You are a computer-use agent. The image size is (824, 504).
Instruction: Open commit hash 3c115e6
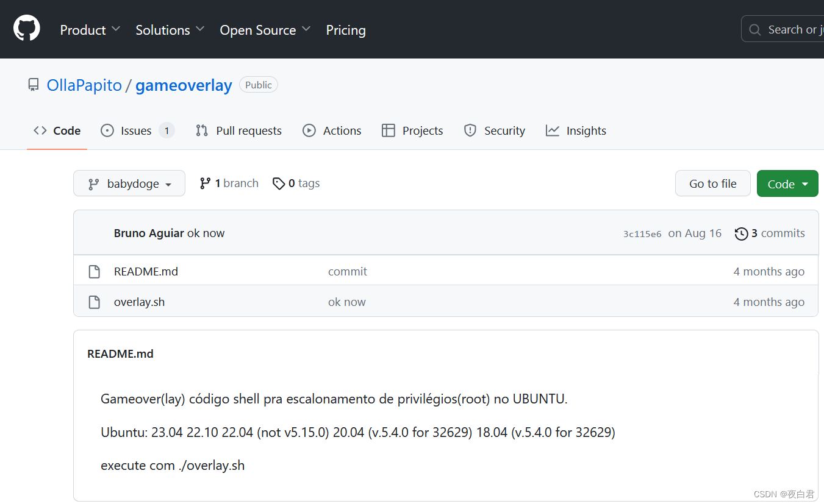click(x=642, y=234)
